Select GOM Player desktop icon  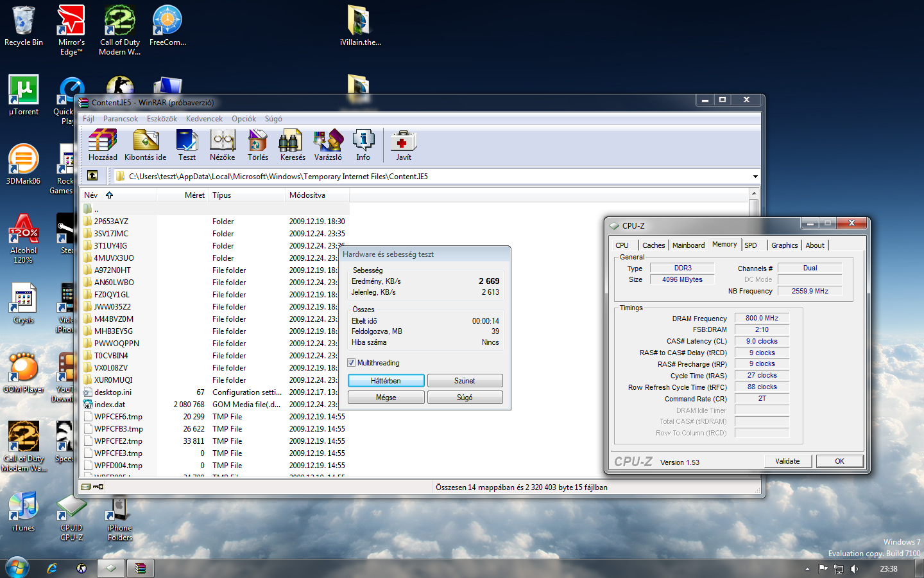tap(24, 372)
